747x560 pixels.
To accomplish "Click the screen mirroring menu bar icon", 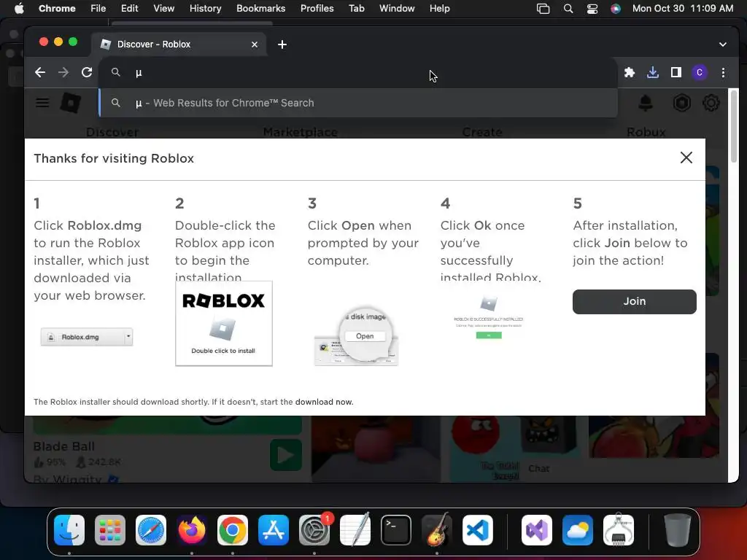I will pos(543,9).
